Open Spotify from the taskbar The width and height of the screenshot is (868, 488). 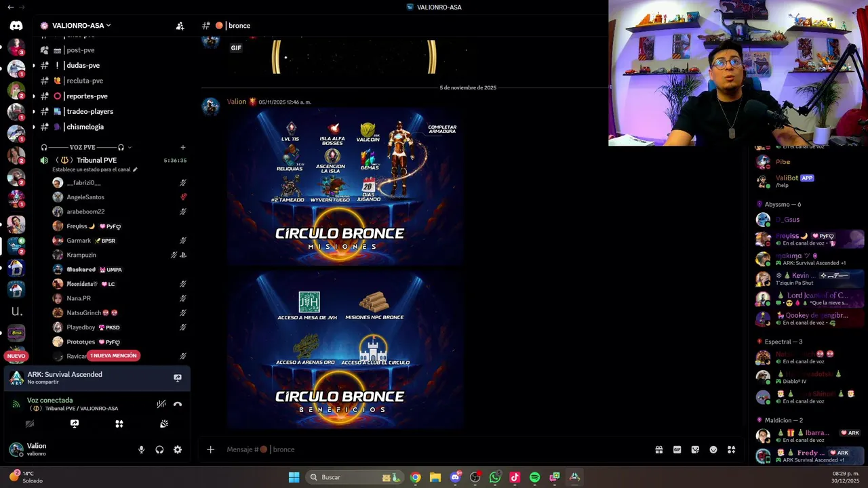tap(534, 477)
